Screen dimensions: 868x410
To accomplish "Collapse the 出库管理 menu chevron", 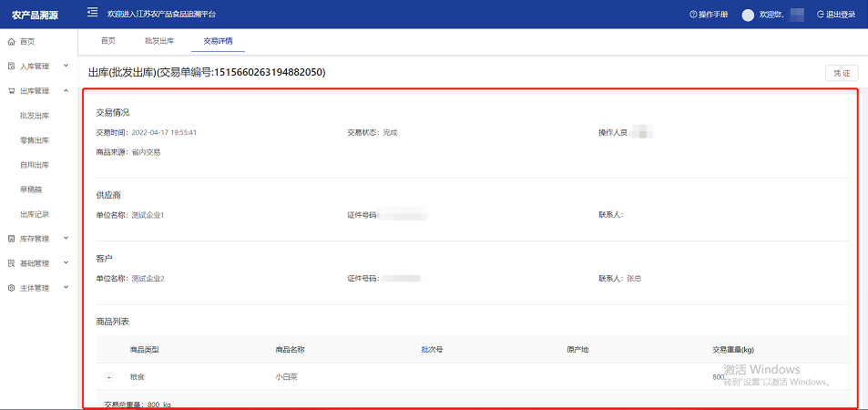I will click(x=66, y=91).
